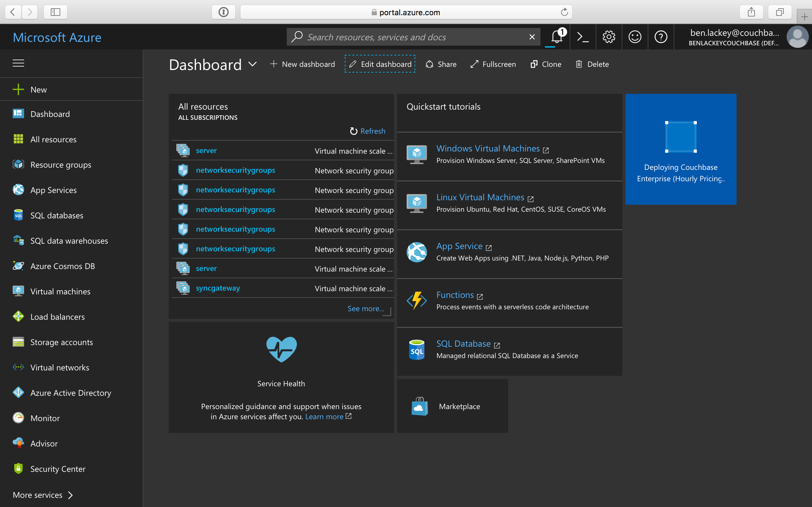This screenshot has height=507, width=812.
Task: Clone the current dashboard
Action: pyautogui.click(x=545, y=64)
